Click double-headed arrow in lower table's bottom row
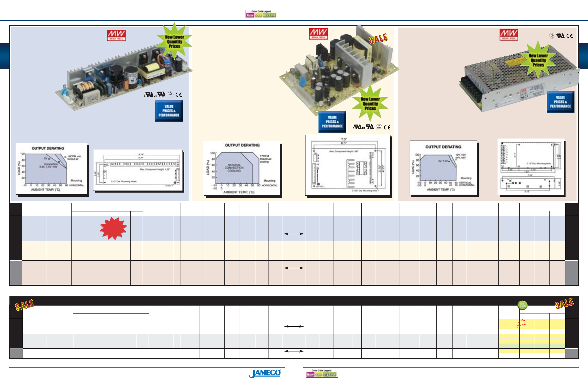The image size is (588, 378). (294, 351)
